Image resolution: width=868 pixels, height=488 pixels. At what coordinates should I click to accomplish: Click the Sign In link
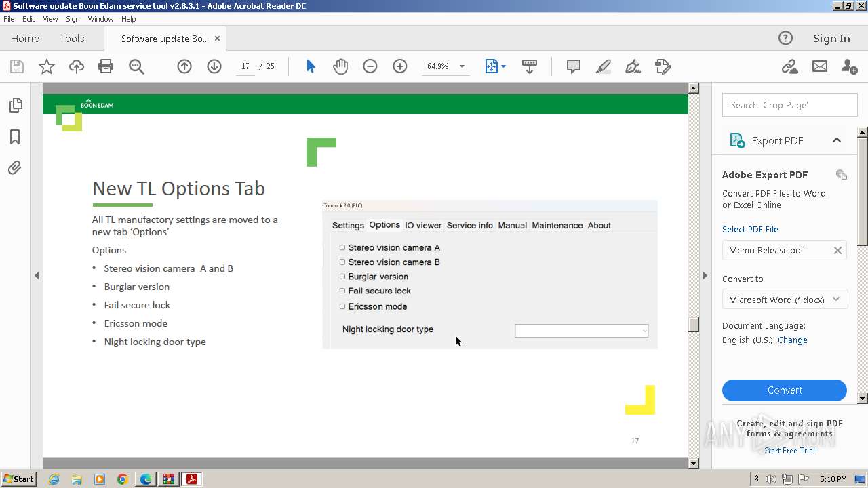tap(831, 39)
